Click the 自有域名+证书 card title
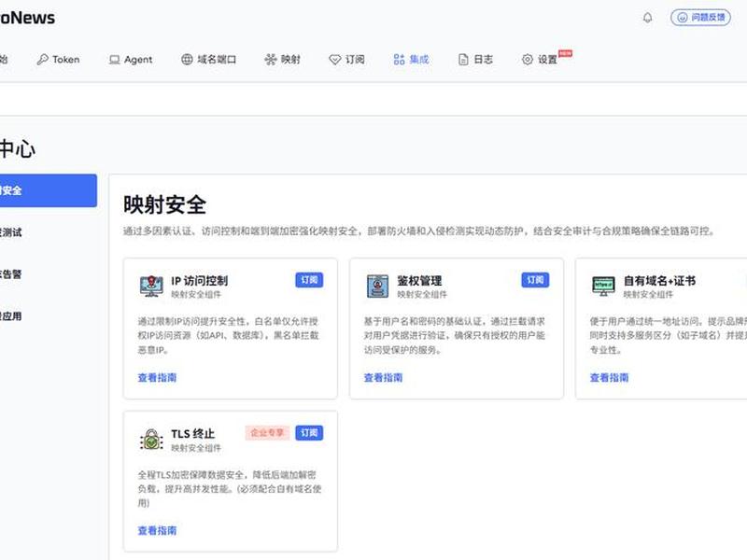The width and height of the screenshot is (747, 560). (x=660, y=281)
